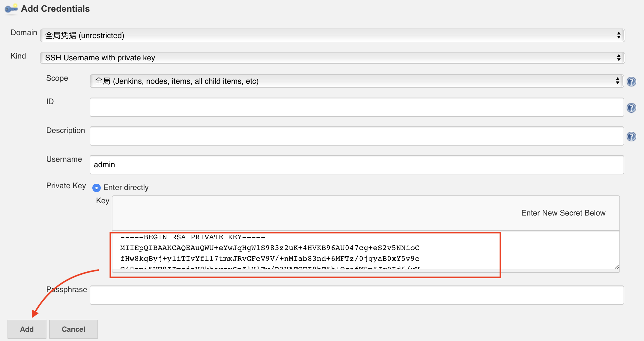Click the Description text field
The image size is (644, 341).
point(356,136)
